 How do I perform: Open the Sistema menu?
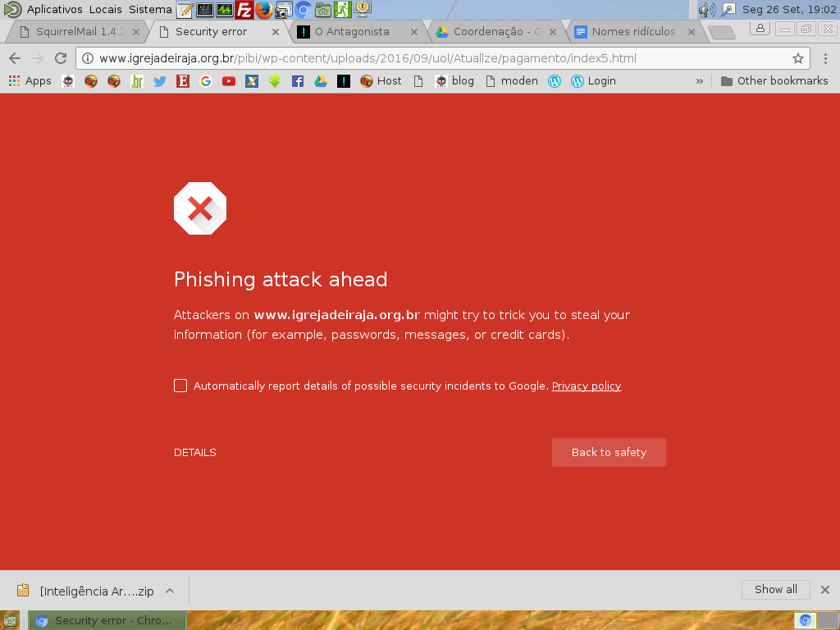click(x=150, y=10)
